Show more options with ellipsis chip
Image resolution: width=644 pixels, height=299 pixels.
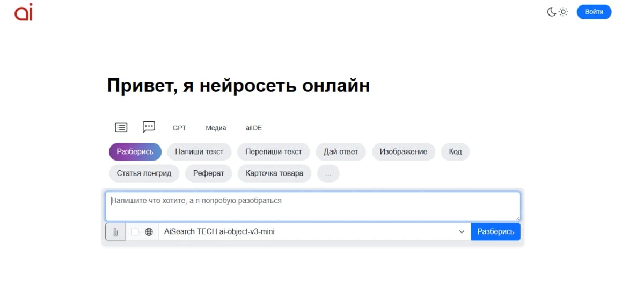[x=328, y=173]
